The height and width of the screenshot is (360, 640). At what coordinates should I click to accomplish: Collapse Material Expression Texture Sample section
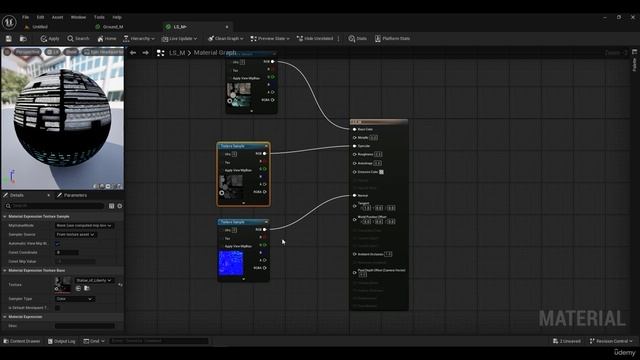click(x=4, y=216)
